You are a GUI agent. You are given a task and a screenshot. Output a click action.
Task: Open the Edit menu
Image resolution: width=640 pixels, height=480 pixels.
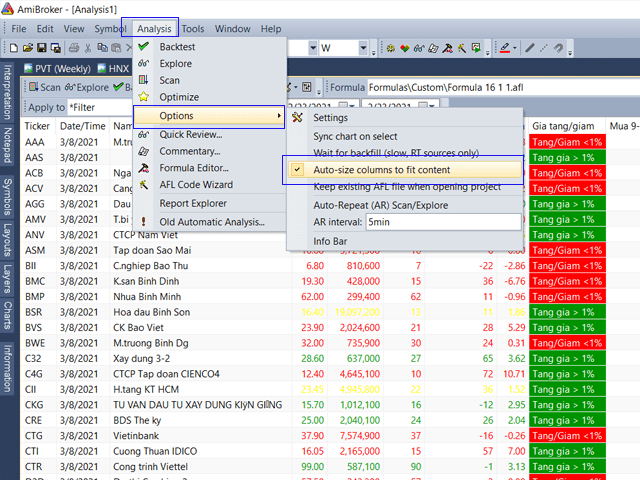click(45, 29)
